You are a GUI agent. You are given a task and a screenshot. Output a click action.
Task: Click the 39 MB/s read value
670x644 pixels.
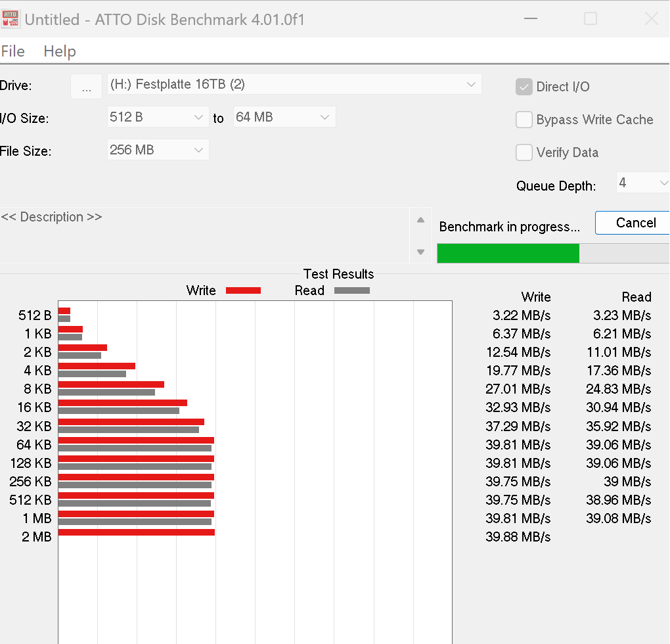(x=627, y=481)
